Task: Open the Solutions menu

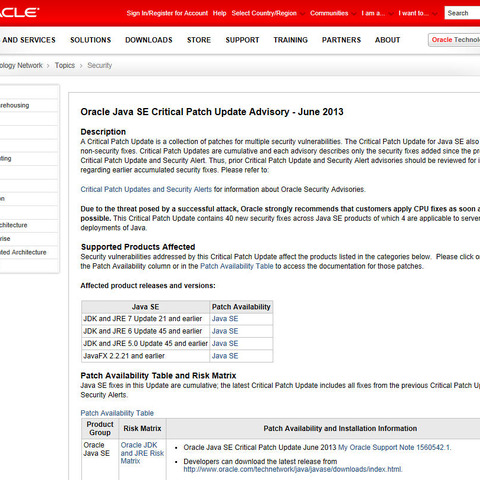Action: (x=90, y=40)
